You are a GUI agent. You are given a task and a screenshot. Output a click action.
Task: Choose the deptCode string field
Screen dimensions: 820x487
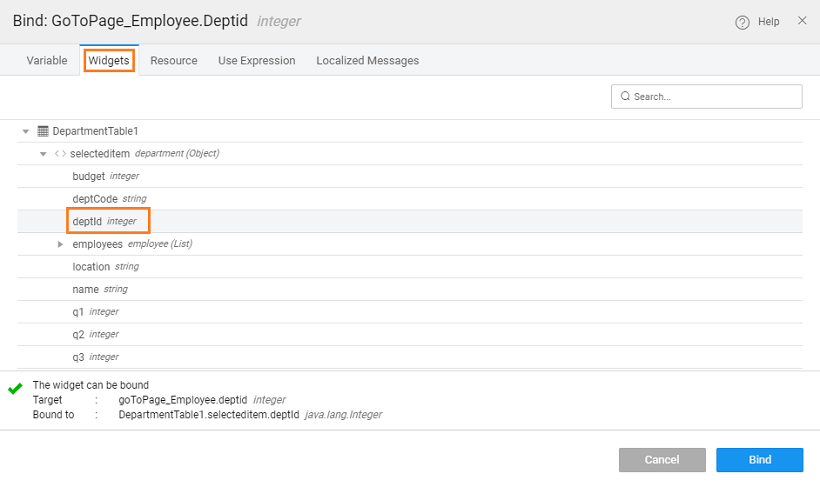pyautogui.click(x=95, y=199)
